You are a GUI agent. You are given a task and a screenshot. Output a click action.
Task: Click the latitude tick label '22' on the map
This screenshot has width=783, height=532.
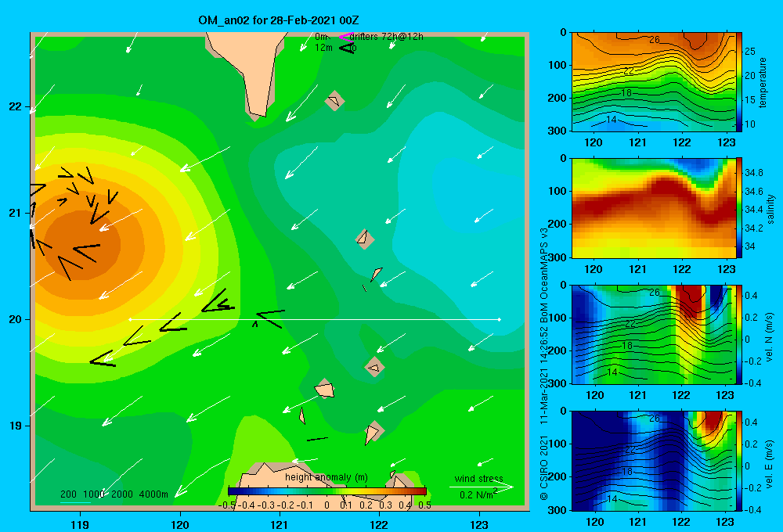click(x=15, y=107)
